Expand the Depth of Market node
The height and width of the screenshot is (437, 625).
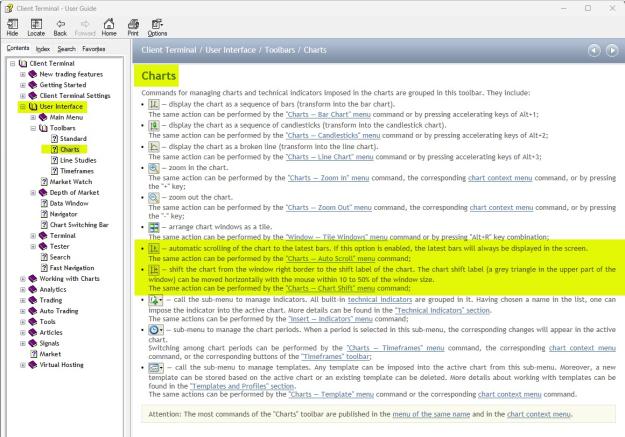point(33,193)
